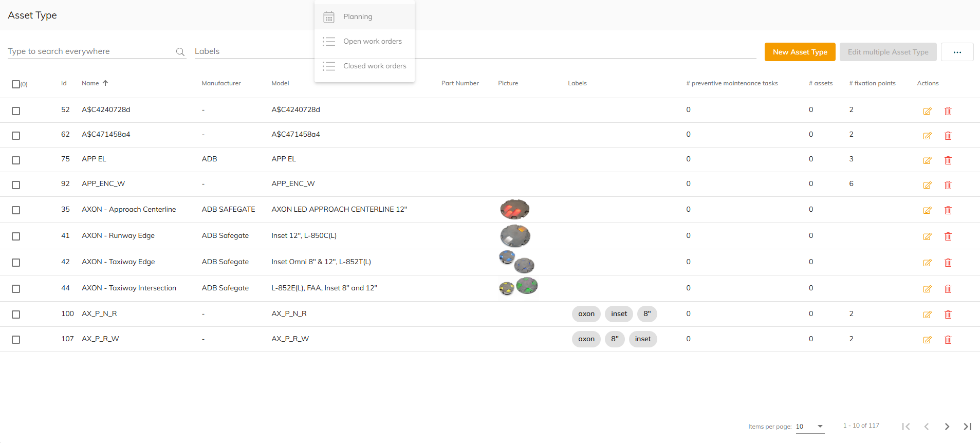
Task: Sort the table by Name column
Action: [x=90, y=83]
